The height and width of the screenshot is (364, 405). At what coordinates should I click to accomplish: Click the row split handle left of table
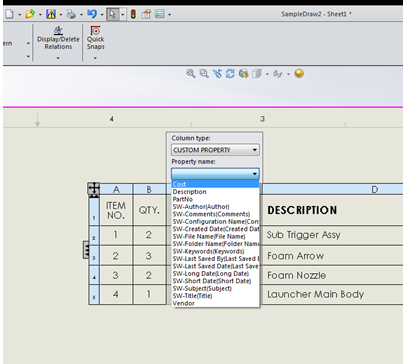pyautogui.click(x=86, y=250)
